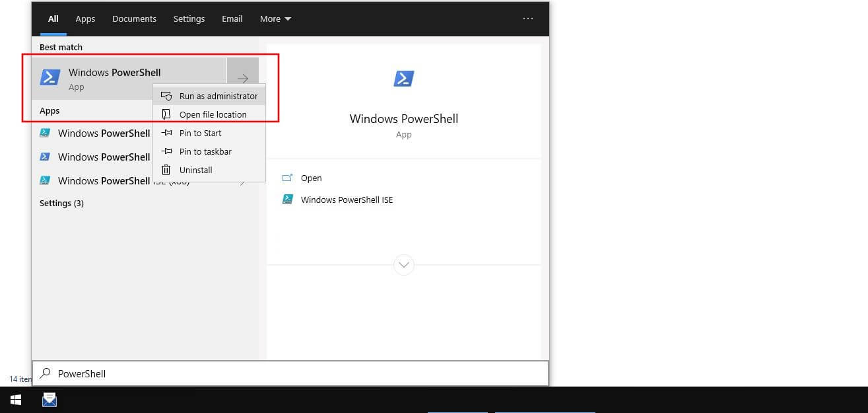Click the PowerShell ISE icon in preview pane

(x=287, y=200)
